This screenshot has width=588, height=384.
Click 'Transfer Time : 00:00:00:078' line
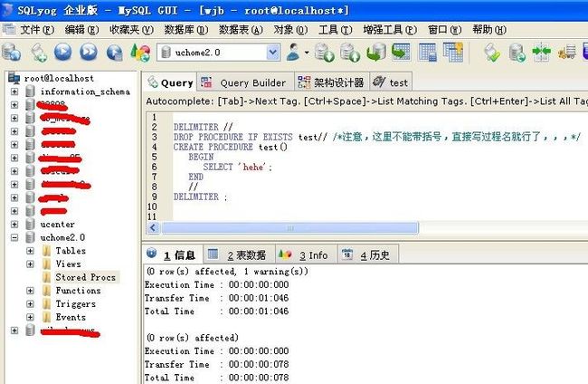click(217, 364)
